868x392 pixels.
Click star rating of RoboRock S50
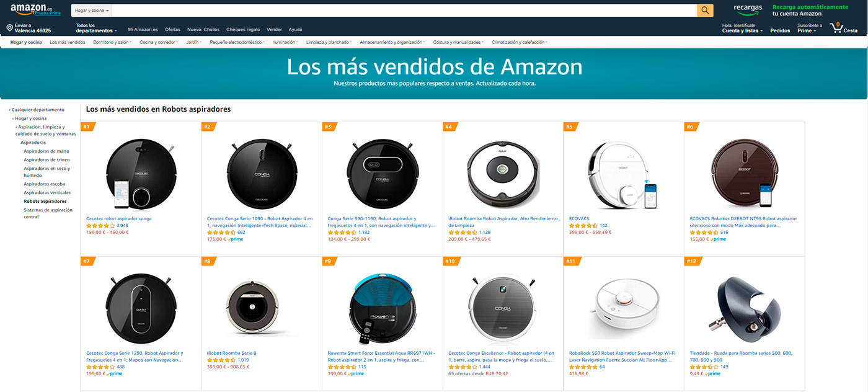tap(583, 367)
